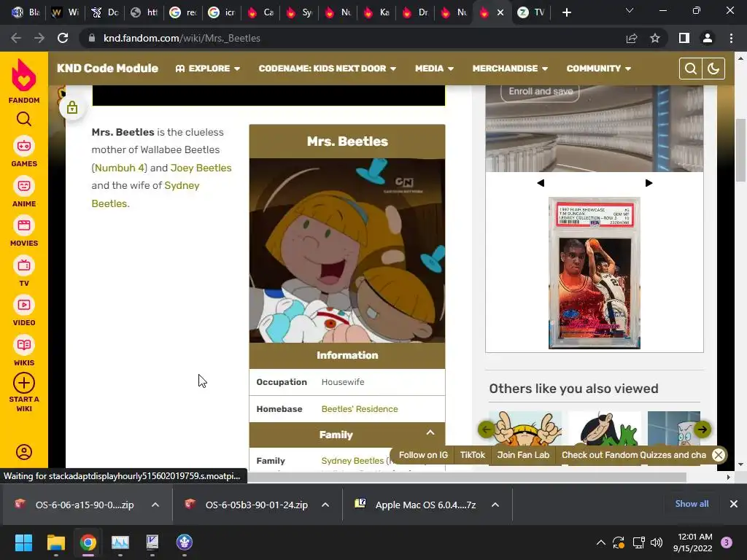Open options for OS-6-05b3-90-01-24.zip download
The image size is (747, 560).
[x=325, y=505]
